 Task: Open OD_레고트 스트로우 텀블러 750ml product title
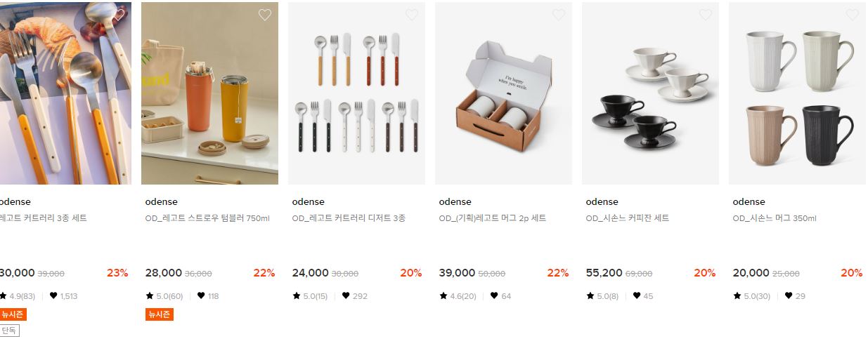207,218
